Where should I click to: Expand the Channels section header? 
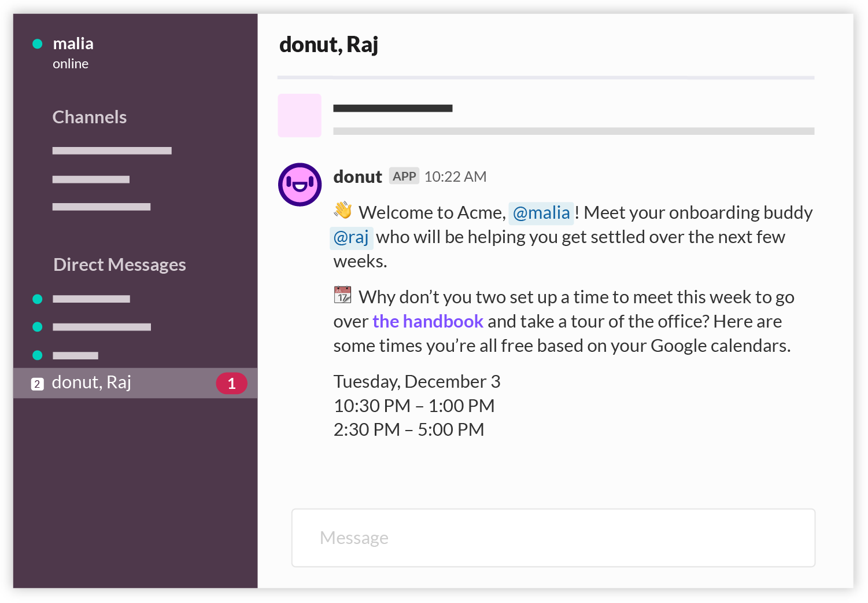click(90, 117)
